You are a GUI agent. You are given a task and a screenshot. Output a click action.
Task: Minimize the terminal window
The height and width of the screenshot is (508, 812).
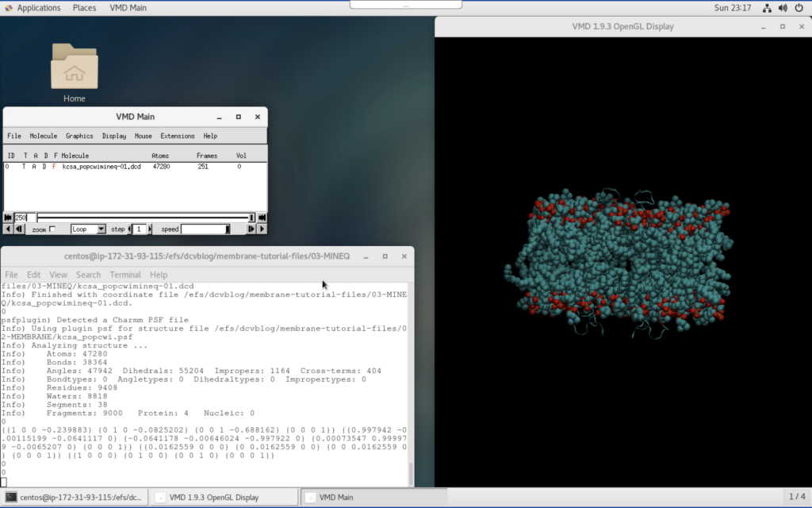click(x=366, y=256)
